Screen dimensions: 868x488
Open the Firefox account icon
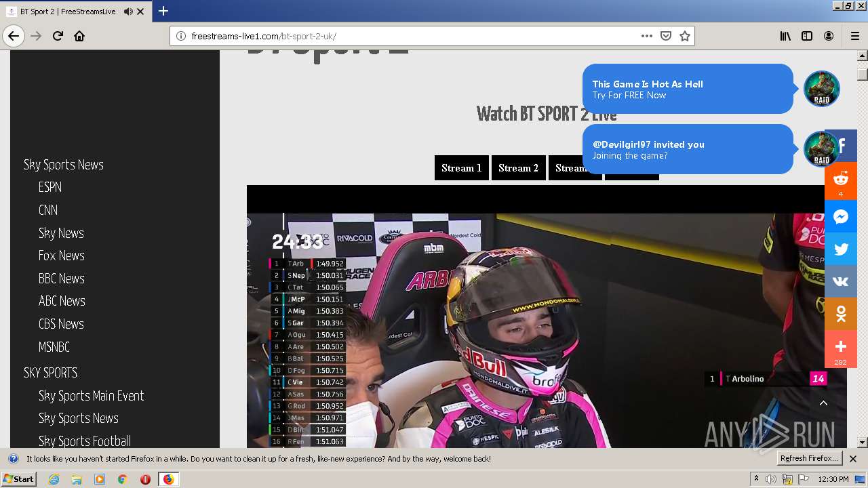pos(829,36)
